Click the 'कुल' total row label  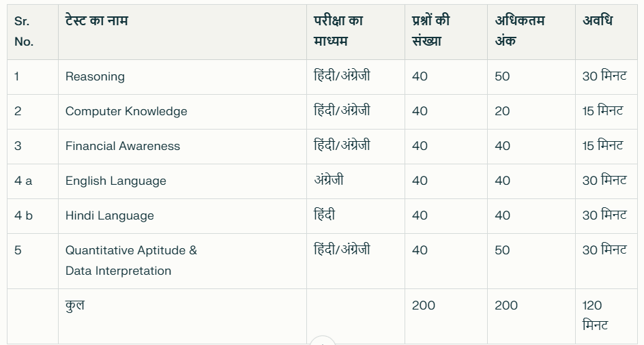pos(75,305)
